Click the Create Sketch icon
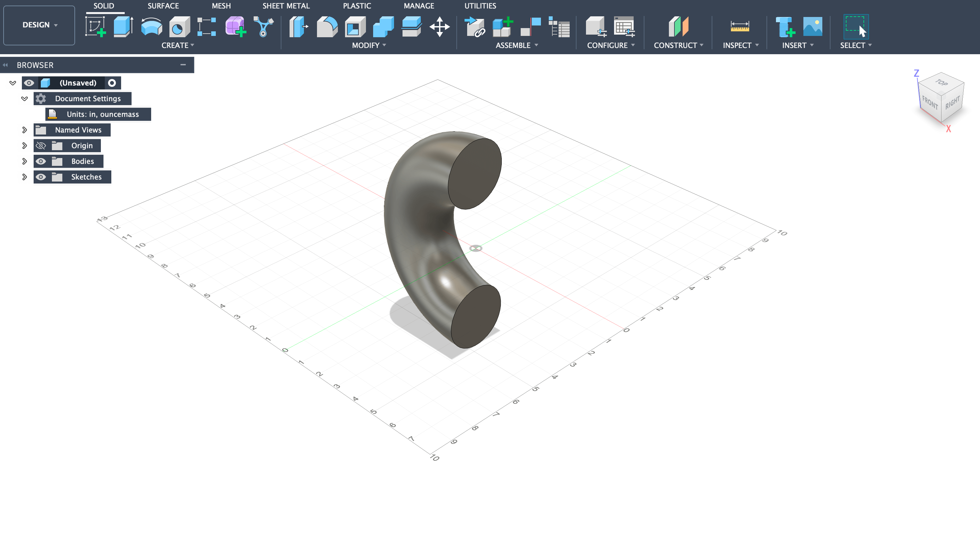 point(95,27)
